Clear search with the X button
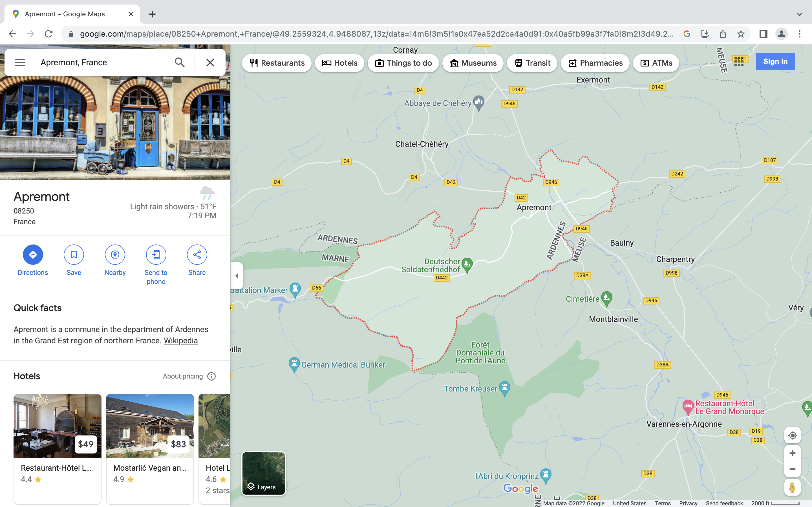The width and height of the screenshot is (812, 507). coord(210,62)
